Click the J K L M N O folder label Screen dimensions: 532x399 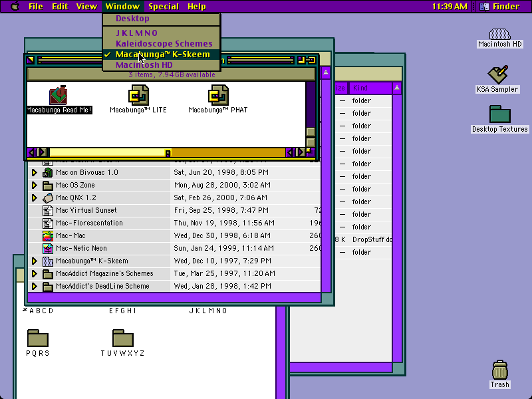[208, 311]
